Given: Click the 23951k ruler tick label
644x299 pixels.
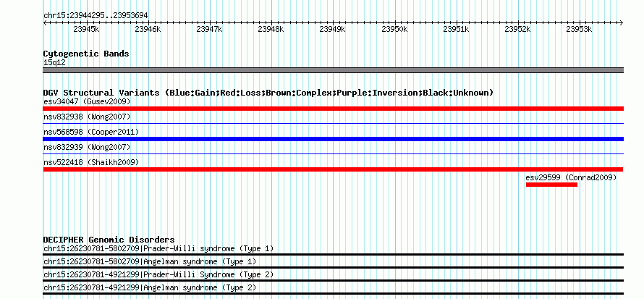Looking at the screenshot, I should point(456,29).
